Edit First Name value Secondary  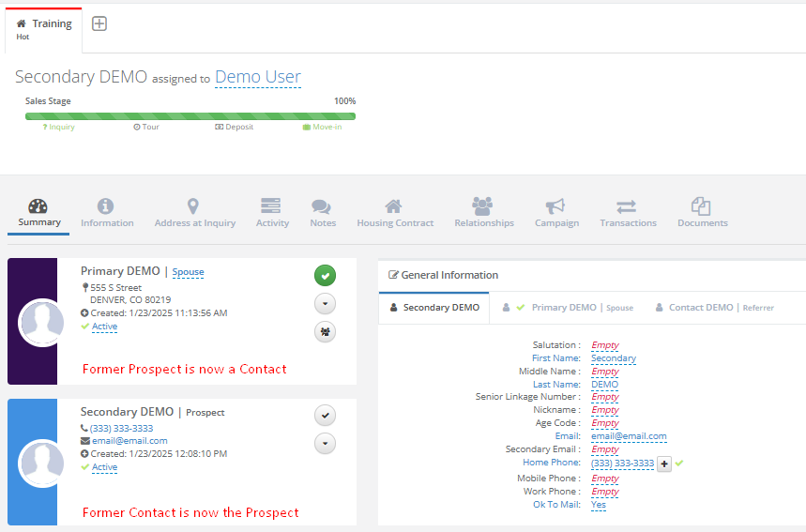[614, 358]
